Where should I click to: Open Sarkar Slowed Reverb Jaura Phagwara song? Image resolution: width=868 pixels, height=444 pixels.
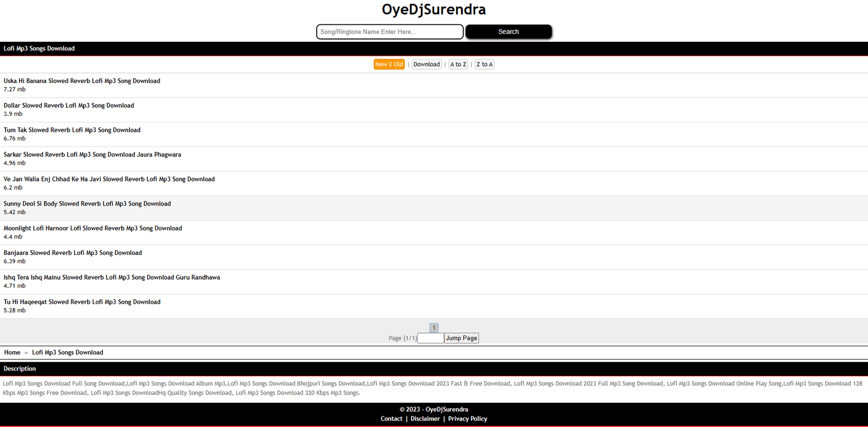point(92,155)
